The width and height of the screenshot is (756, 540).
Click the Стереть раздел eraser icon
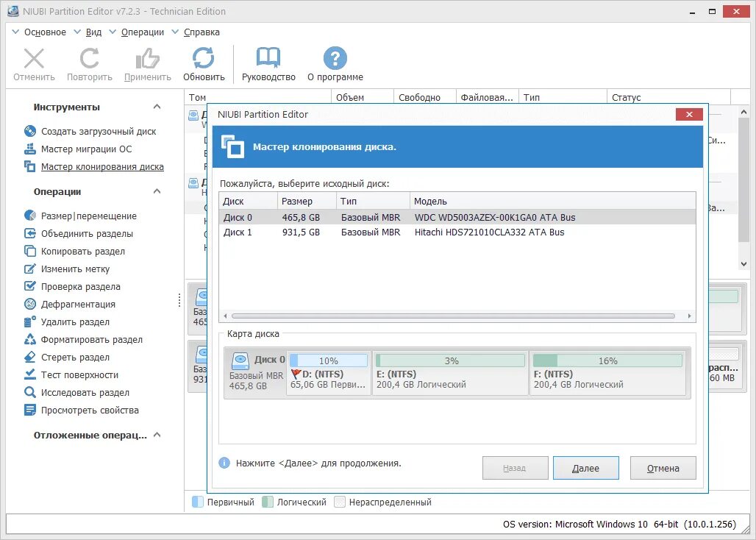[x=30, y=357]
